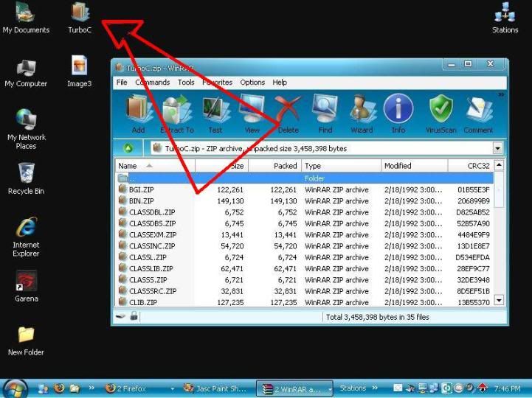The width and height of the screenshot is (532, 398).
Task: Select the TurboC desktop icon
Action: tap(80, 18)
